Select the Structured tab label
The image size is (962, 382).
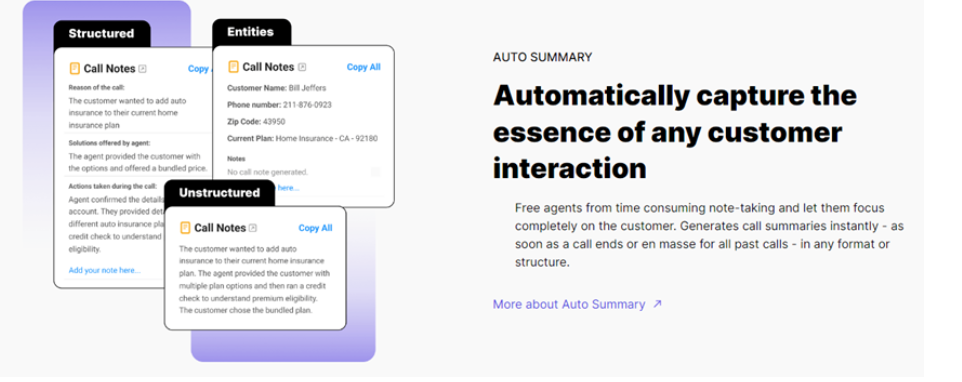point(101,34)
